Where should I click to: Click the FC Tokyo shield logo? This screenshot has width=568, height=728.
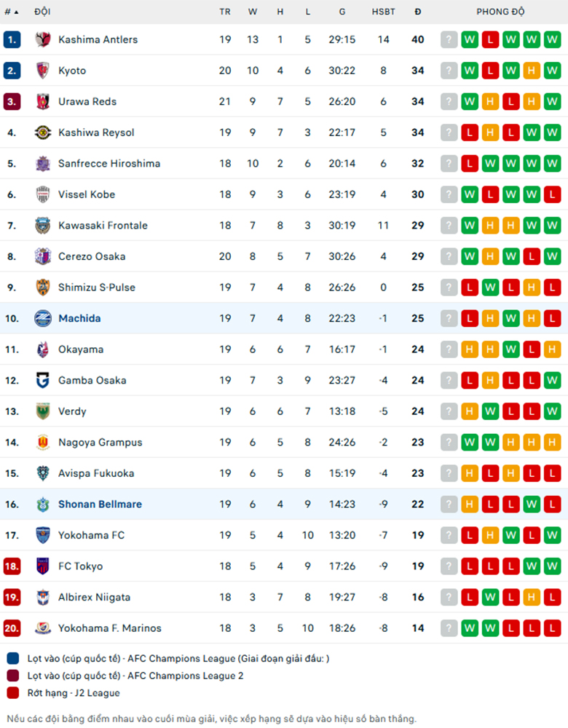pos(43,566)
